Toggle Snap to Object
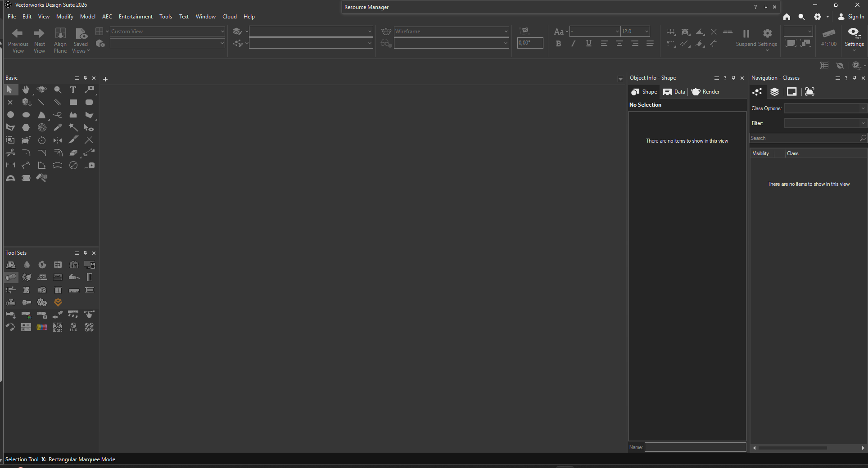Image resolution: width=868 pixels, height=468 pixels. (x=685, y=32)
